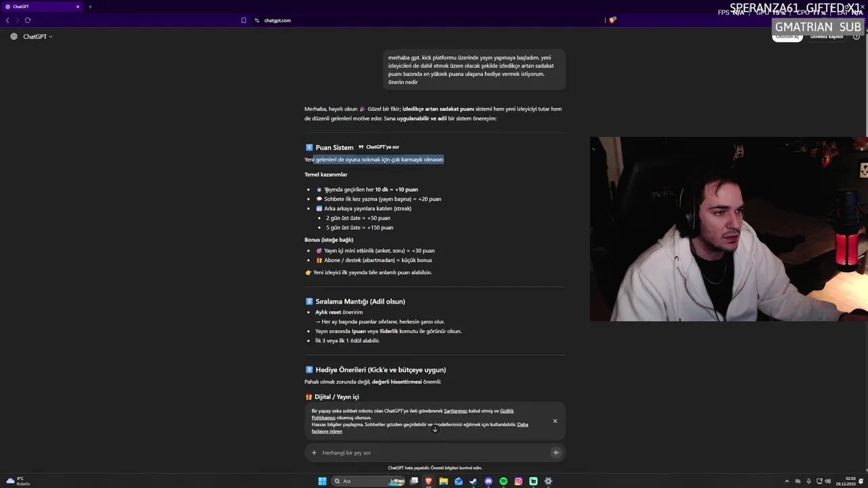The height and width of the screenshot is (488, 868).
Task: Click the scroll to bottom arrow
Action: pyautogui.click(x=435, y=429)
